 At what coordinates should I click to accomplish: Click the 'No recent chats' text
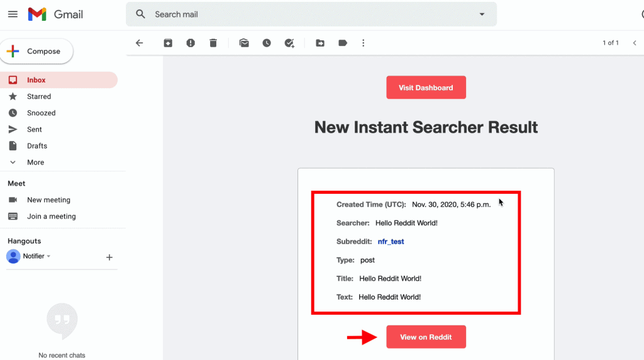[x=62, y=355]
